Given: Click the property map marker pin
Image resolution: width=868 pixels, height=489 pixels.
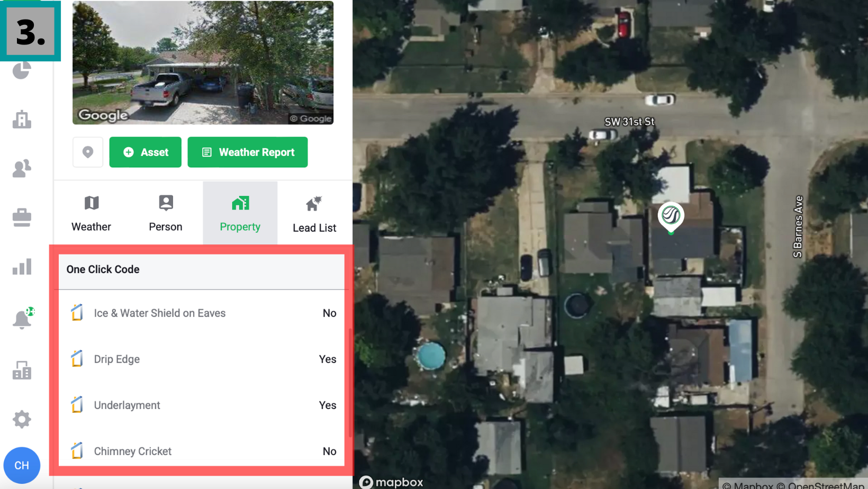Looking at the screenshot, I should tap(671, 218).
